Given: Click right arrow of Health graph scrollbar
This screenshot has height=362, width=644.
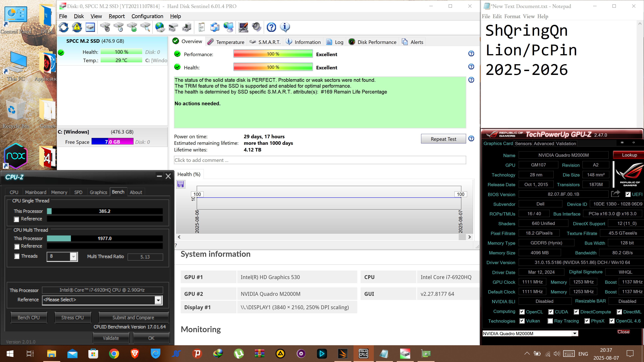Looking at the screenshot, I should click(469, 237).
